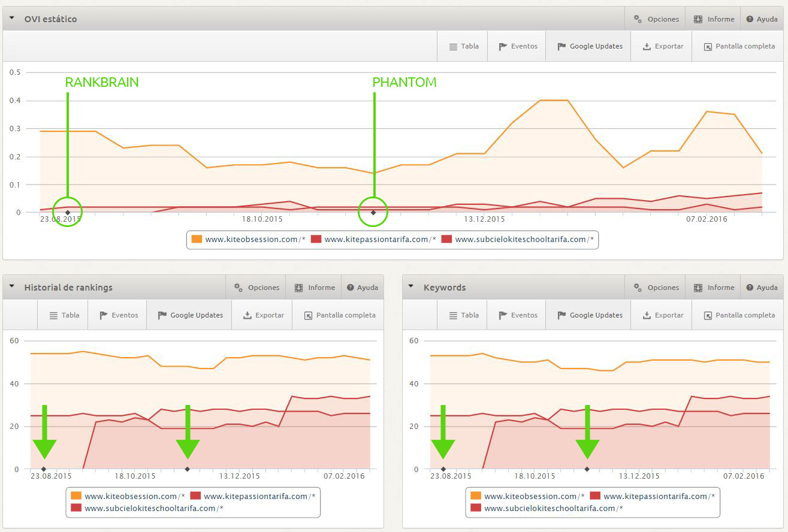
Task: Collapse the OVI estático panel
Action: click(x=11, y=19)
